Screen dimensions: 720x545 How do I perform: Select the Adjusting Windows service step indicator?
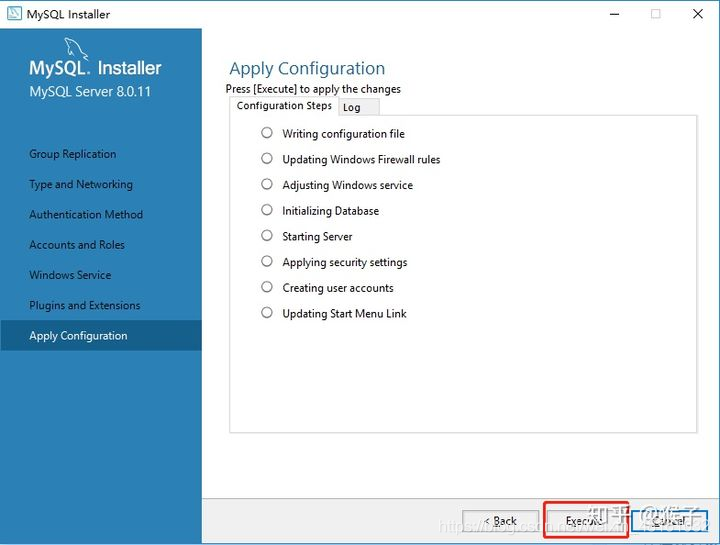tap(267, 185)
